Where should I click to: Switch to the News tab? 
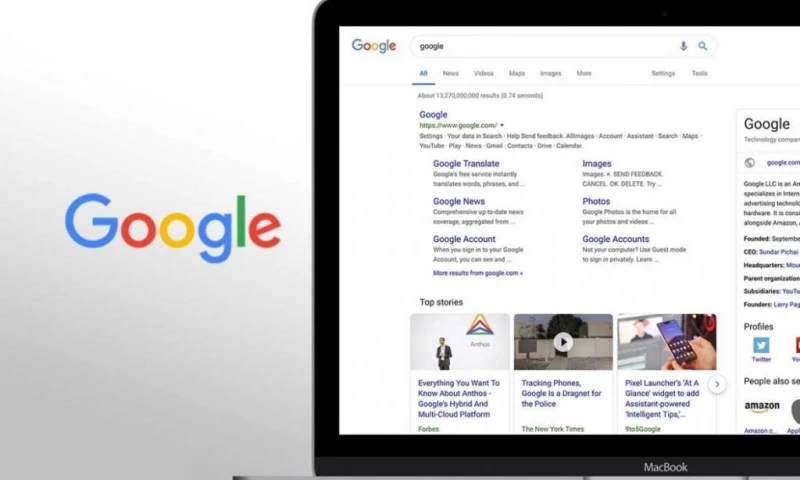click(x=451, y=73)
